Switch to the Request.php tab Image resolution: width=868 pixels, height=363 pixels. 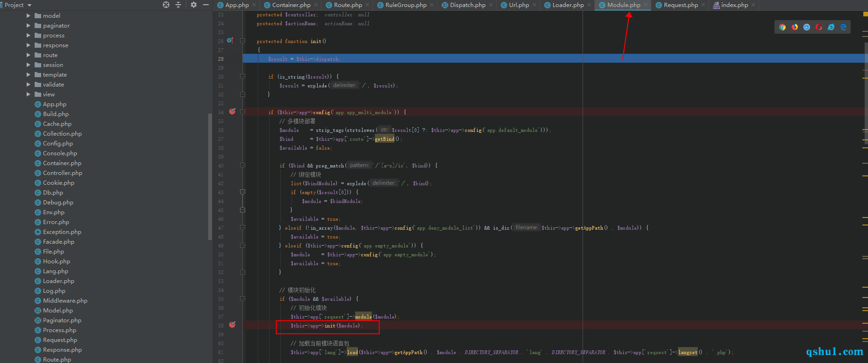coord(681,5)
